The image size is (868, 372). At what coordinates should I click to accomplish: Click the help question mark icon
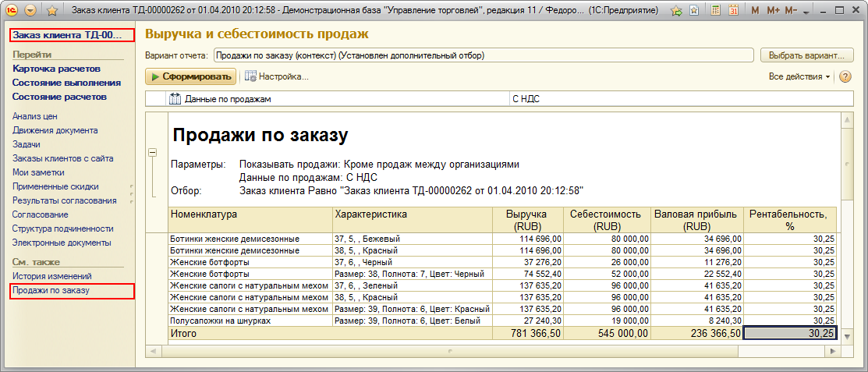click(x=845, y=76)
